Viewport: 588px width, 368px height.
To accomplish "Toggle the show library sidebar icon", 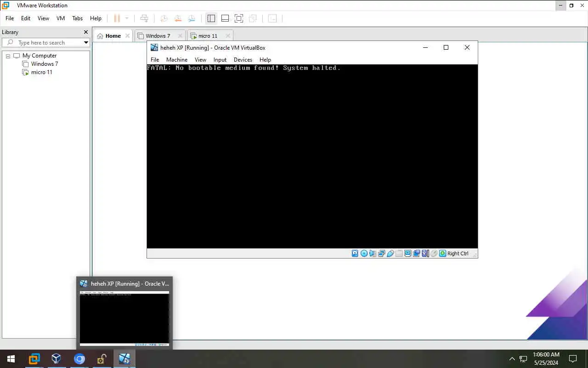I will (211, 18).
